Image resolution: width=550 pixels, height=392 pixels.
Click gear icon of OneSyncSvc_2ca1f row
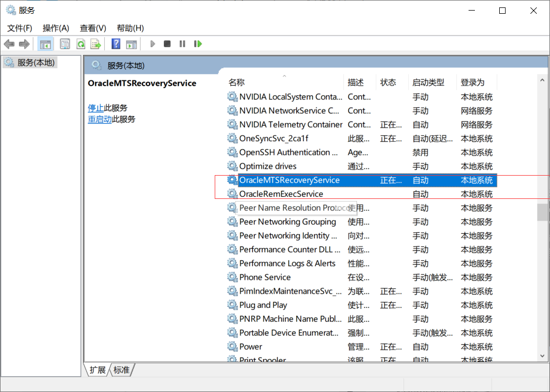pyautogui.click(x=232, y=138)
